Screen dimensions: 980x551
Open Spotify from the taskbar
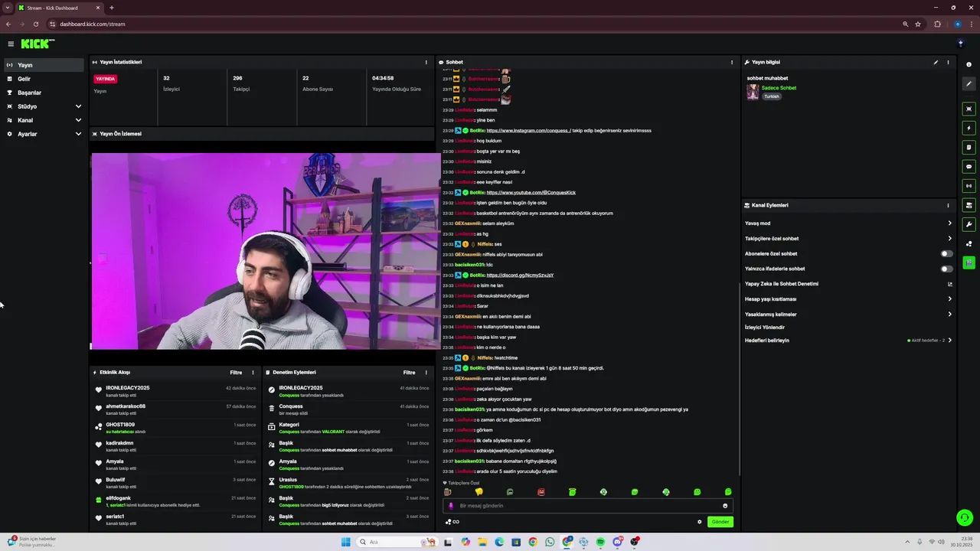(600, 542)
